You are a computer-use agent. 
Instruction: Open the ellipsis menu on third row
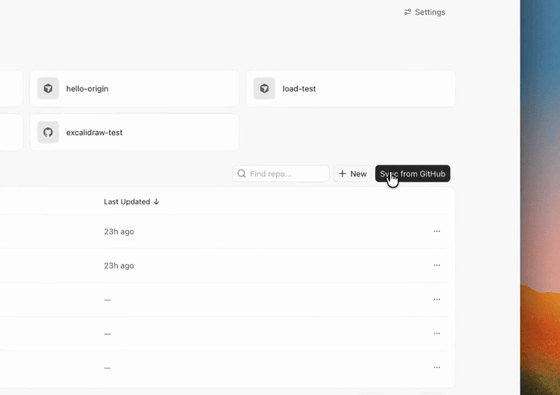pos(437,299)
